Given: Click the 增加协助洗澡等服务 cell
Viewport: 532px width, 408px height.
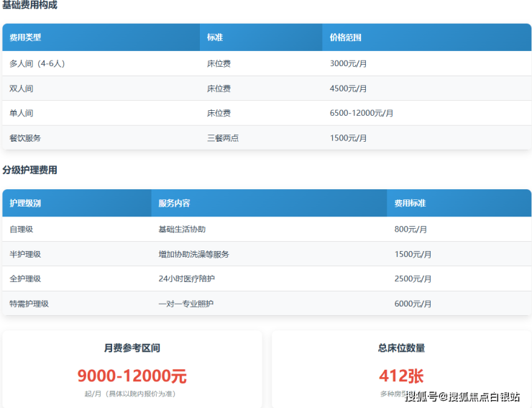Looking at the screenshot, I should 194,254.
